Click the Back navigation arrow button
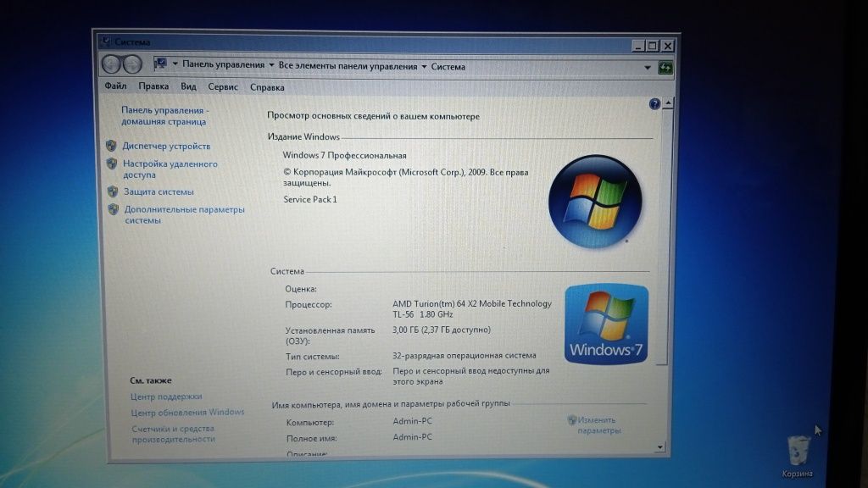Image resolution: width=868 pixels, height=488 pixels. click(111, 64)
